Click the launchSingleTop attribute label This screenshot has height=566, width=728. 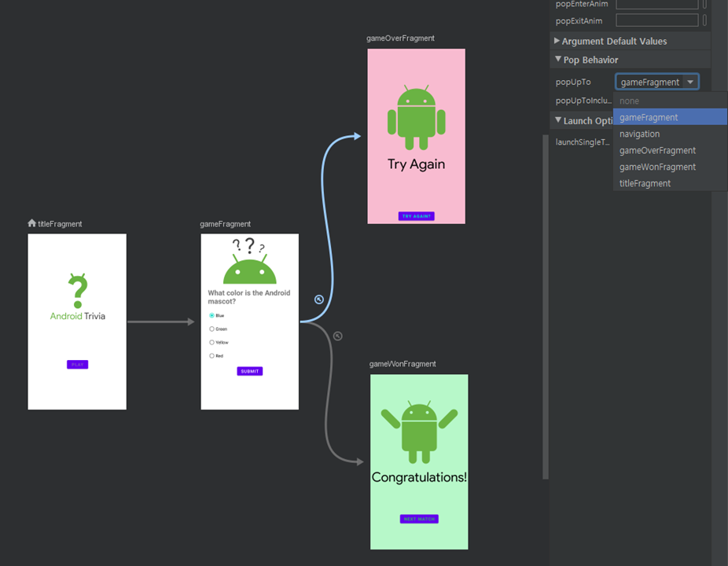pyautogui.click(x=583, y=142)
